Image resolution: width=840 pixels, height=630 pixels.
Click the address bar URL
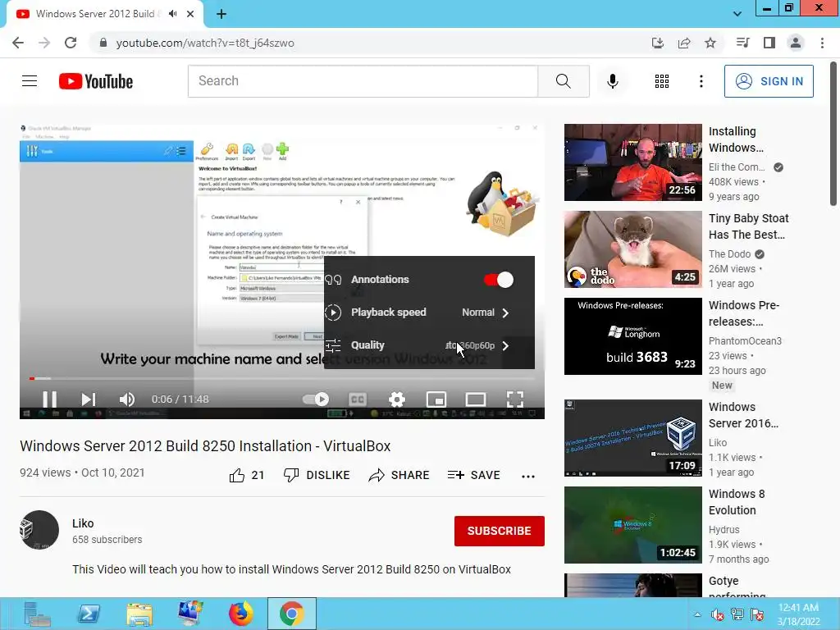pyautogui.click(x=205, y=43)
